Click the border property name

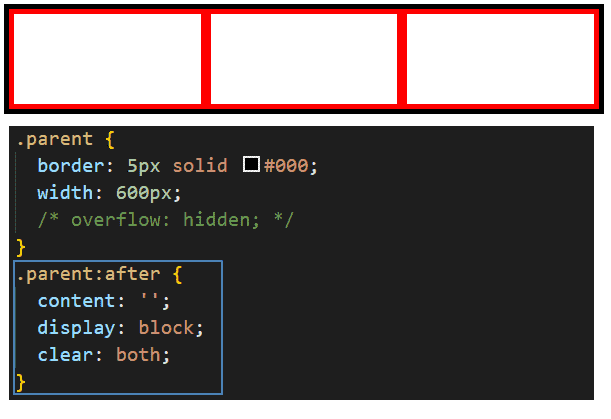(71, 166)
